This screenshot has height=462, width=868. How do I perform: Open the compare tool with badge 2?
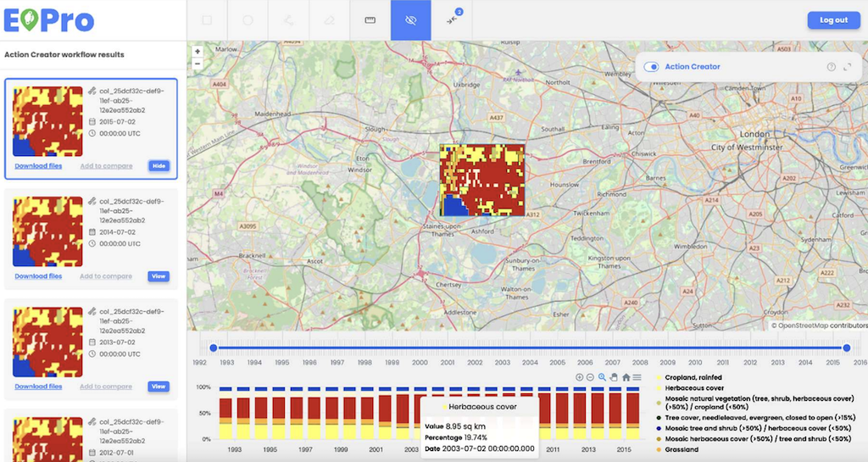tap(452, 19)
